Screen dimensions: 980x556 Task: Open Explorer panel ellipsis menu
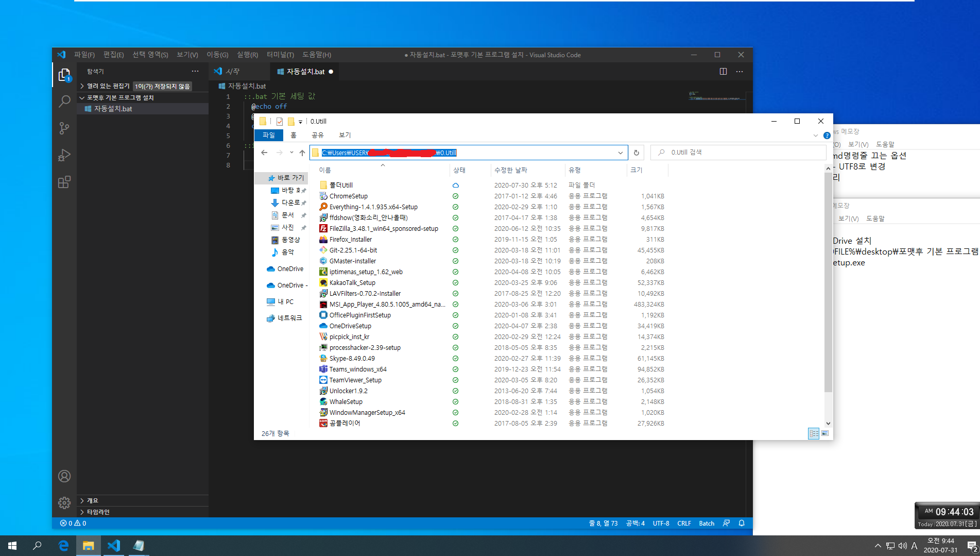click(x=195, y=71)
